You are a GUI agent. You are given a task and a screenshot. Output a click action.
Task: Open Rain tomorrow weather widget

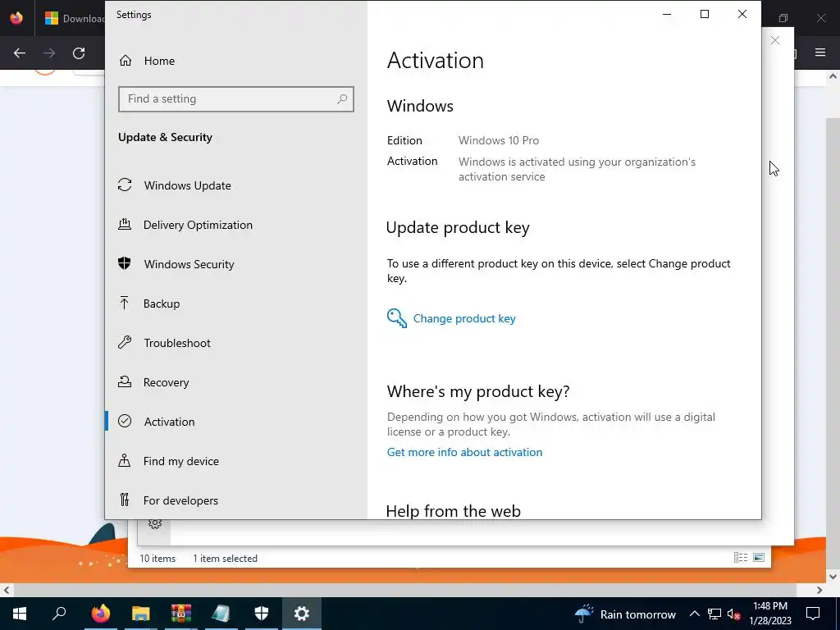point(624,614)
